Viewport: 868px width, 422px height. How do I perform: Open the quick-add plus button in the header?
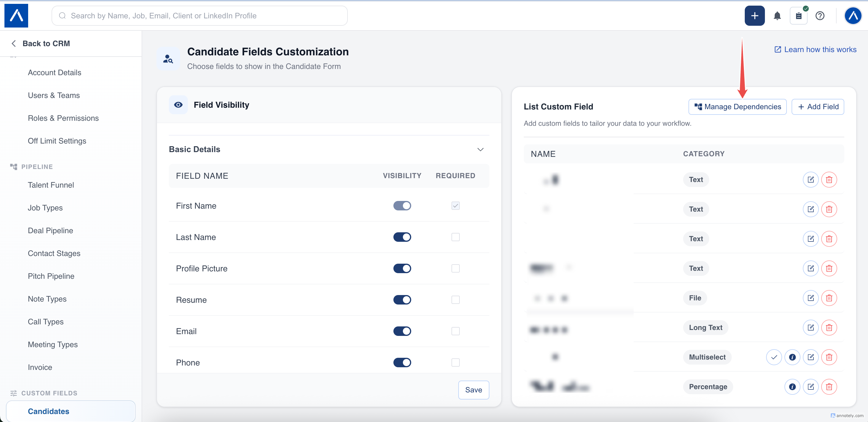tap(755, 15)
